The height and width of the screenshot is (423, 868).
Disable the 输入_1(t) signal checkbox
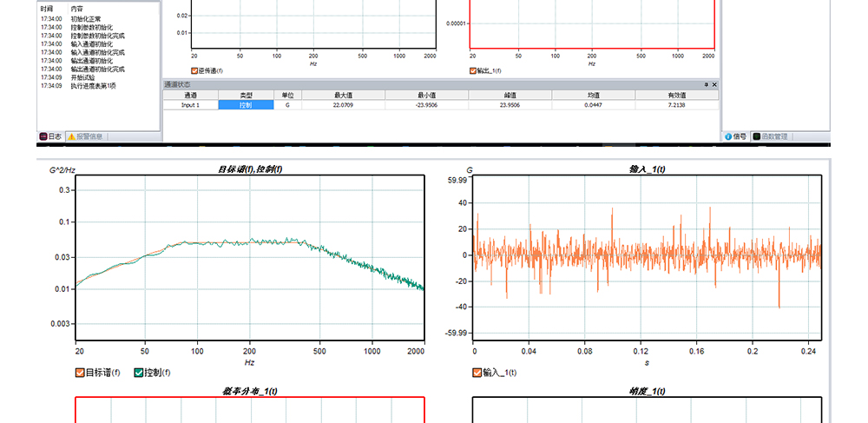click(477, 373)
